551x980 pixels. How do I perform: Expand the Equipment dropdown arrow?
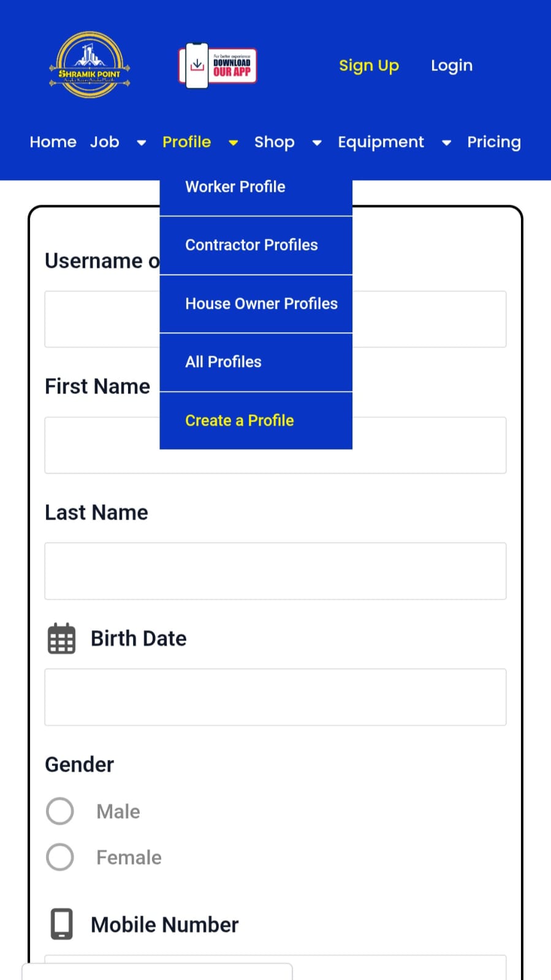(x=447, y=143)
